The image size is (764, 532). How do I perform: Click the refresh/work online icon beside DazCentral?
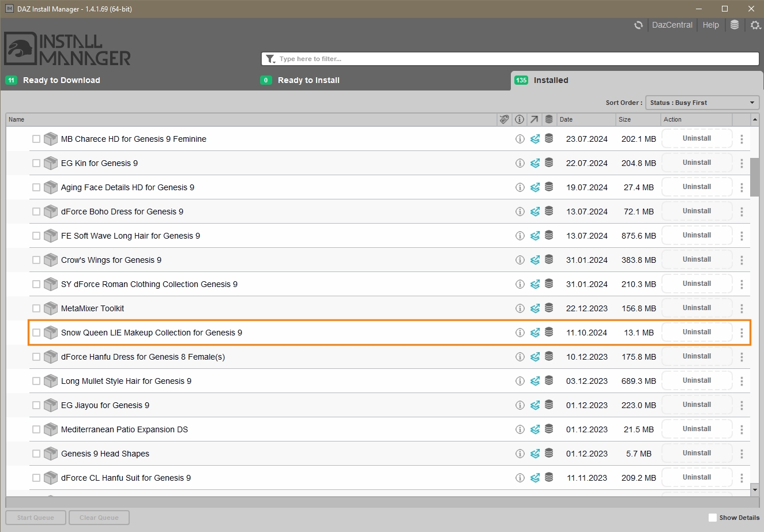[x=638, y=25]
